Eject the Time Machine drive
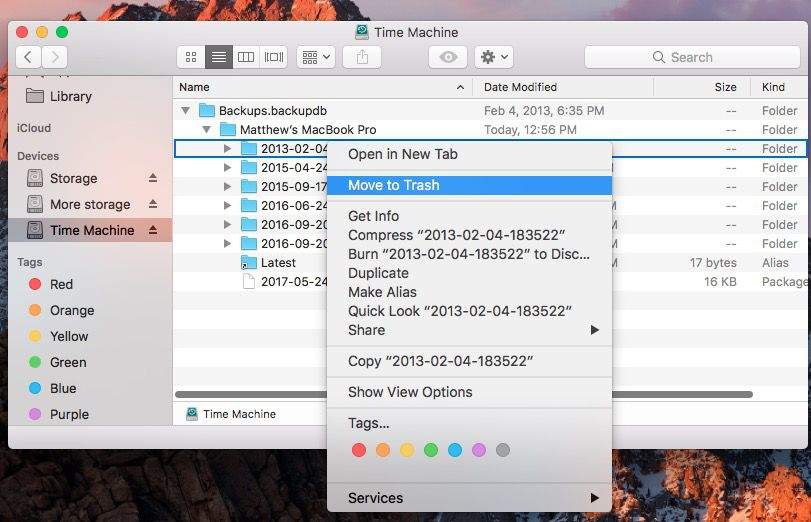The width and height of the screenshot is (811, 522). [x=153, y=230]
